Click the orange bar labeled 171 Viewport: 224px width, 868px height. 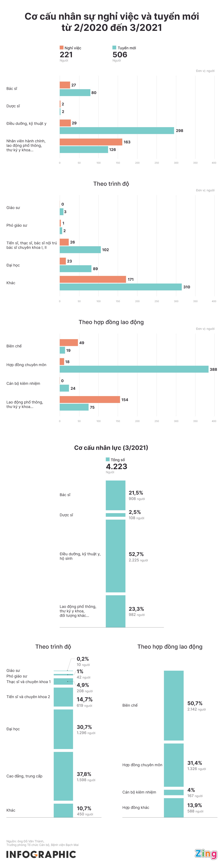point(92,279)
